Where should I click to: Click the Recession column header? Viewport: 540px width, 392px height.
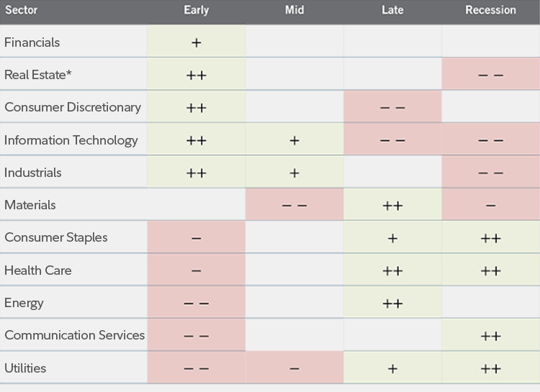(x=490, y=10)
